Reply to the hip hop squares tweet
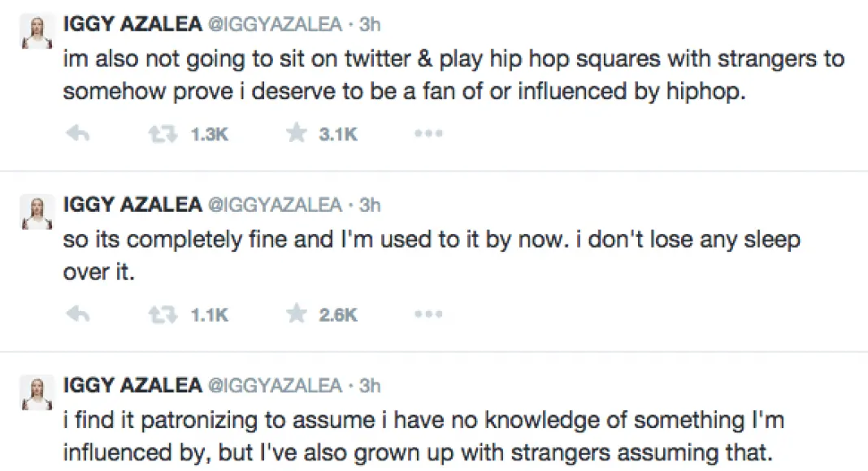Viewport: 868px width, 471px height. [x=76, y=135]
